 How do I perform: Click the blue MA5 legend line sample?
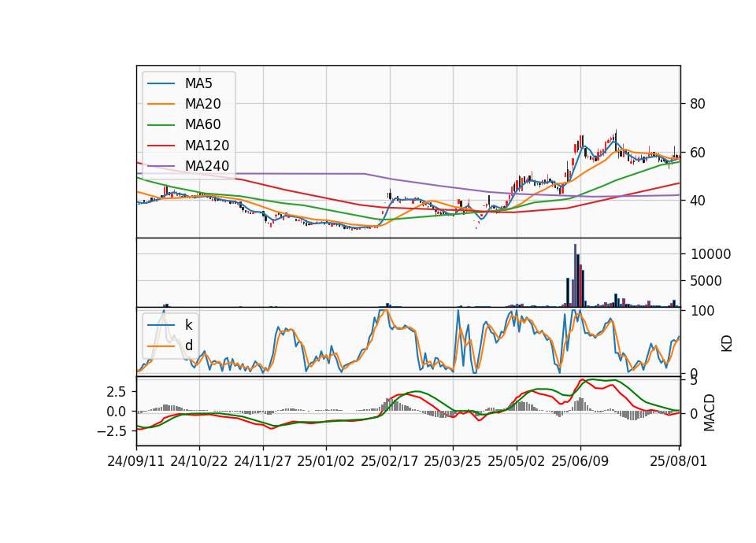click(161, 84)
